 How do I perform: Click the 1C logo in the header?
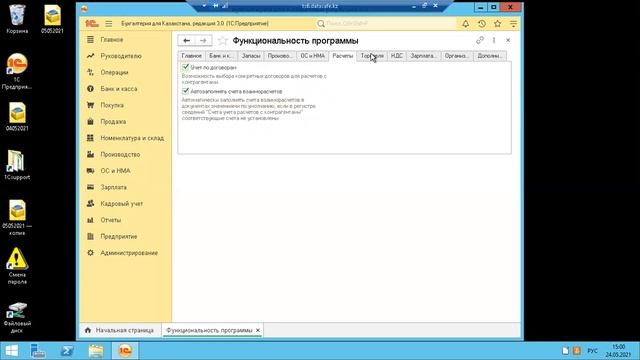point(91,24)
